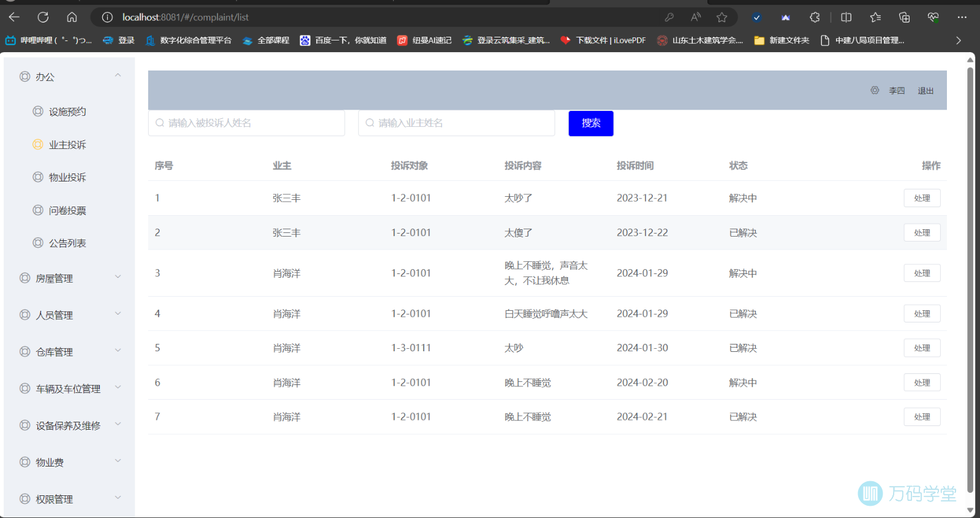
Task: Click the browser address bar URL
Action: 186,17
